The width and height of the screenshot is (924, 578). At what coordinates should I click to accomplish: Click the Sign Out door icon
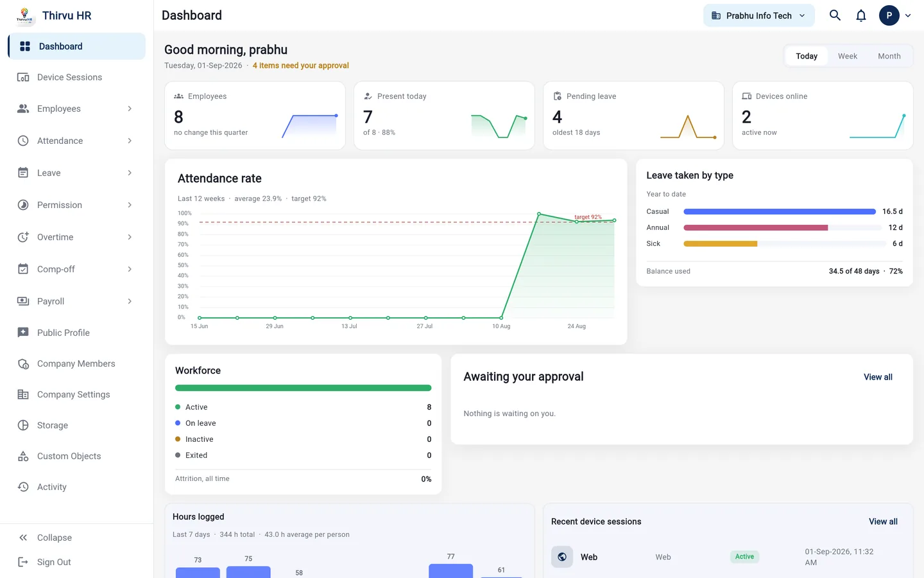click(23, 562)
